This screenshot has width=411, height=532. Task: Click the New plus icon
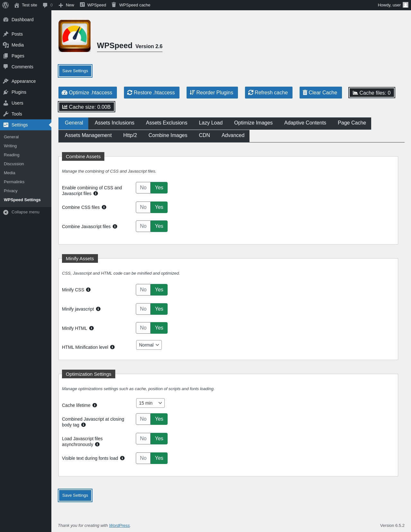pos(61,5)
